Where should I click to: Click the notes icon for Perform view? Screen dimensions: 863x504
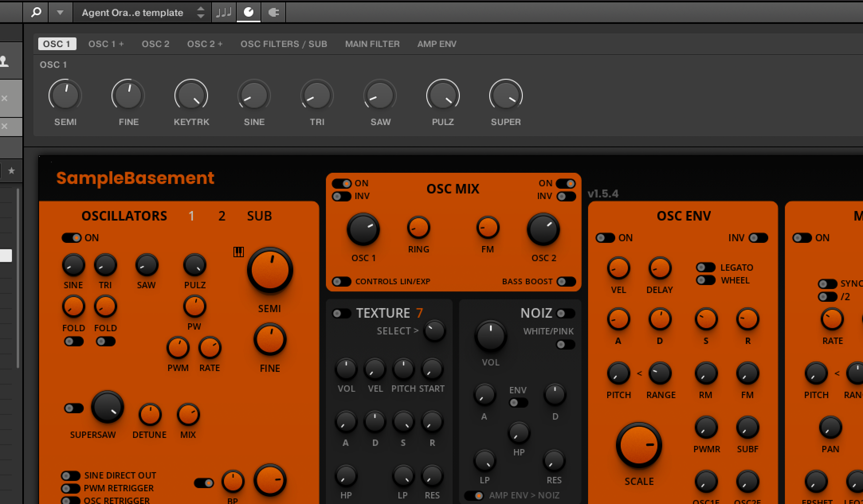point(224,12)
